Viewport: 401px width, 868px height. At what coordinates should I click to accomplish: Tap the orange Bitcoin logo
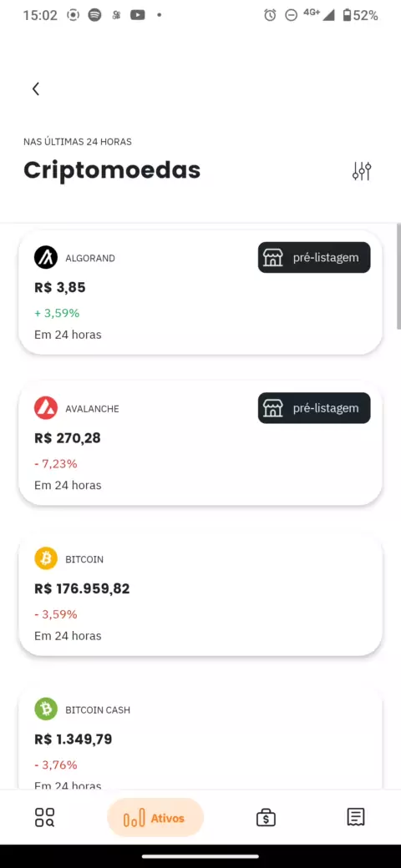(46, 558)
